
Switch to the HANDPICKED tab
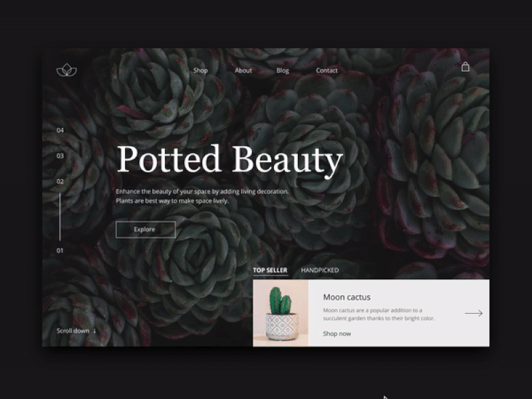pos(320,270)
